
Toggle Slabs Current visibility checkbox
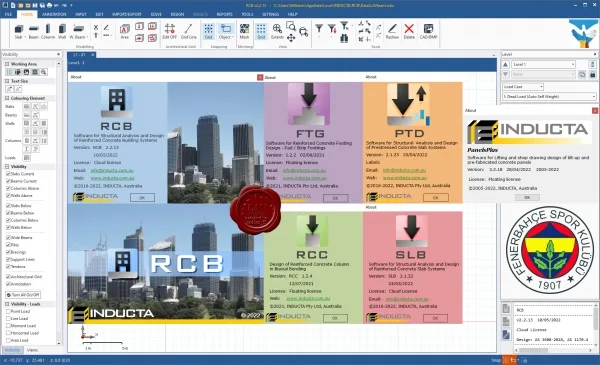(8, 174)
